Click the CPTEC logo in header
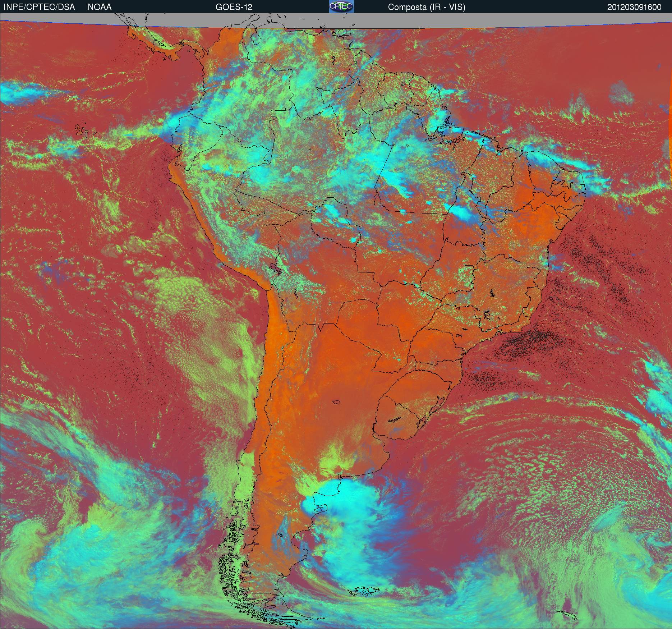The image size is (672, 629). point(341,6)
